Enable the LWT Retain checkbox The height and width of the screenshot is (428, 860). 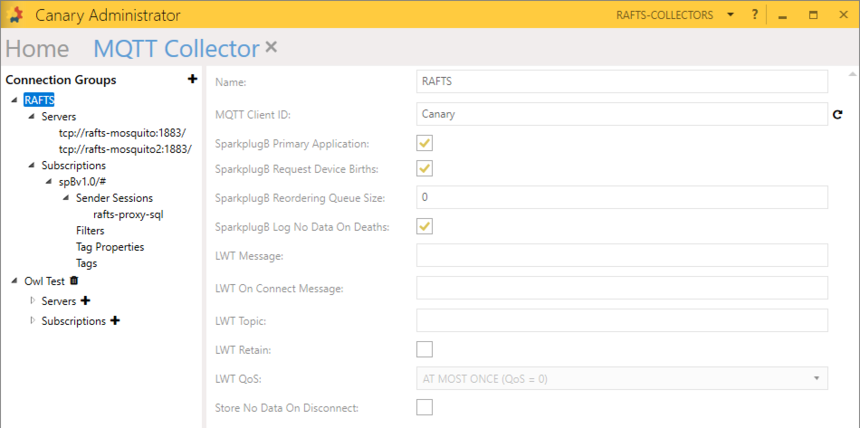424,349
